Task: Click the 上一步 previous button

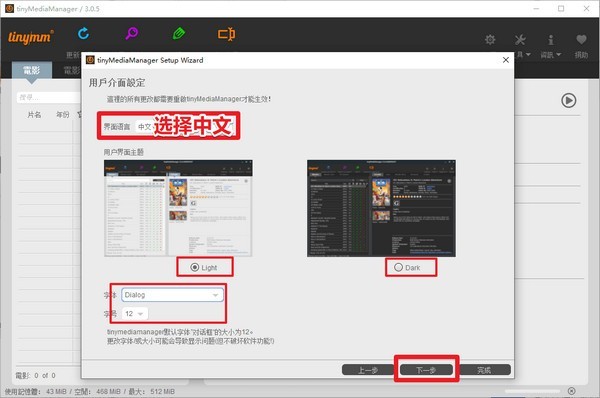Action: click(x=368, y=370)
